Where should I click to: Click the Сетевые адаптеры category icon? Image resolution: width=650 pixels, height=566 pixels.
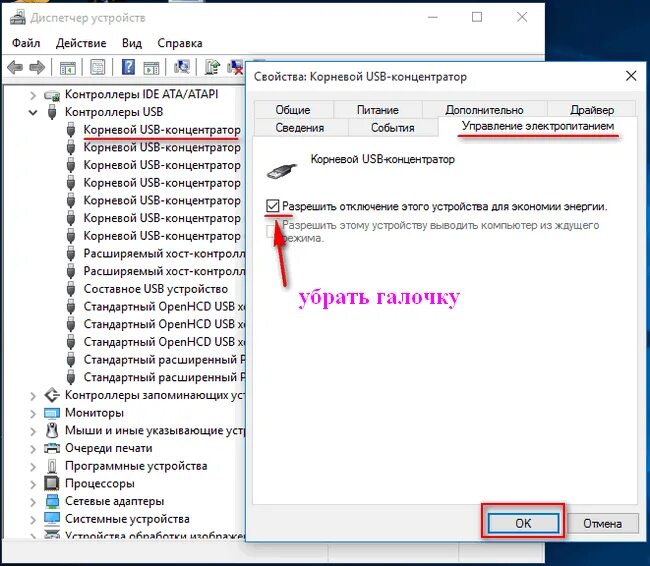(x=52, y=501)
